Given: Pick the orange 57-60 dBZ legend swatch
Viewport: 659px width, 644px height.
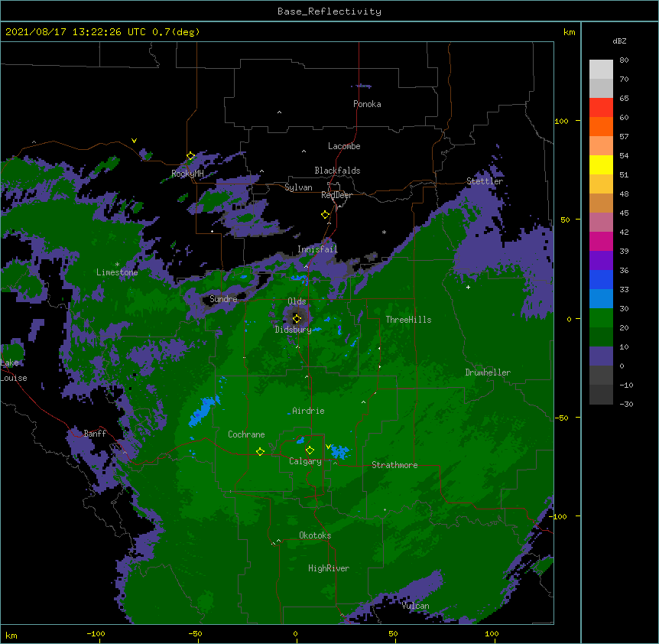Looking at the screenshot, I should 601,126.
